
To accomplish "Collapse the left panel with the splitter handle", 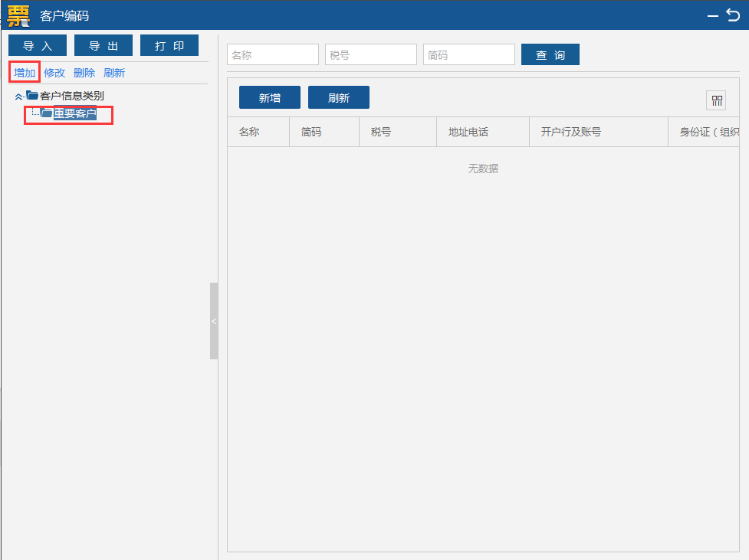I will [214, 321].
